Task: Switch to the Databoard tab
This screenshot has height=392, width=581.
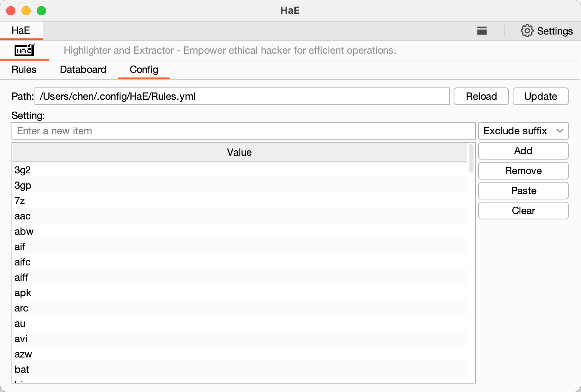Action: pyautogui.click(x=83, y=70)
